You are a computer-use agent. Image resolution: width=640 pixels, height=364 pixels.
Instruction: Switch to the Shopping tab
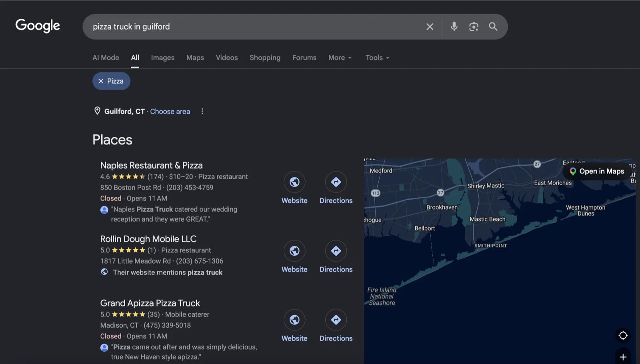click(x=265, y=58)
